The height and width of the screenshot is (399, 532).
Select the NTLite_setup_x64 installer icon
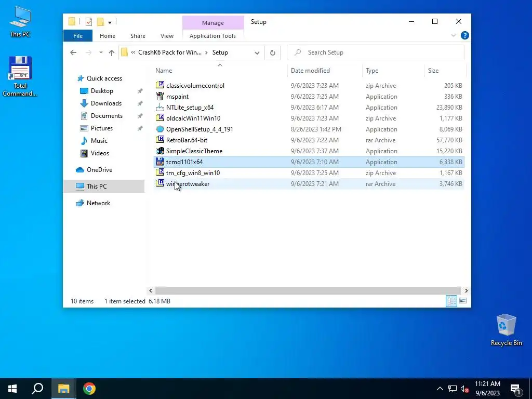160,107
